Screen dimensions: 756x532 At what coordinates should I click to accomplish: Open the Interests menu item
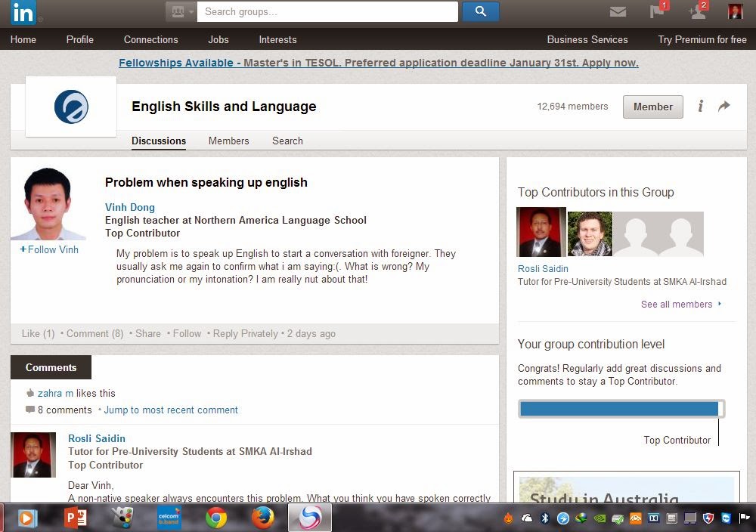277,39
